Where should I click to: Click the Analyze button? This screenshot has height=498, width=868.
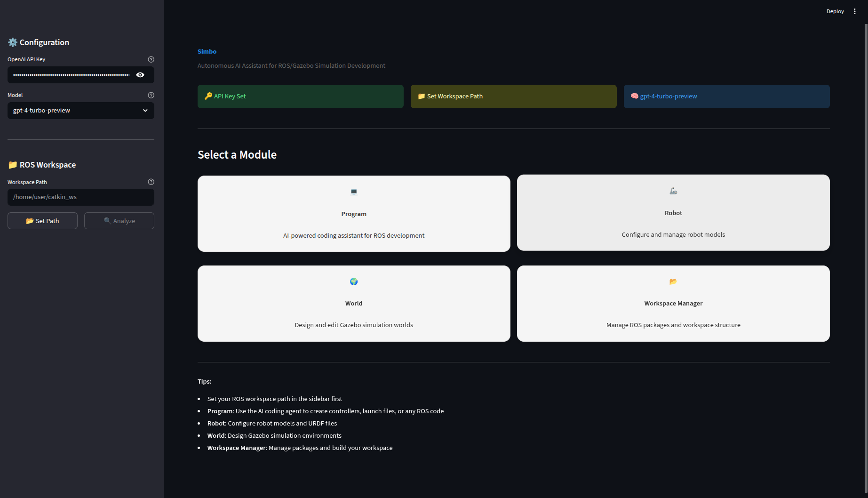point(119,221)
